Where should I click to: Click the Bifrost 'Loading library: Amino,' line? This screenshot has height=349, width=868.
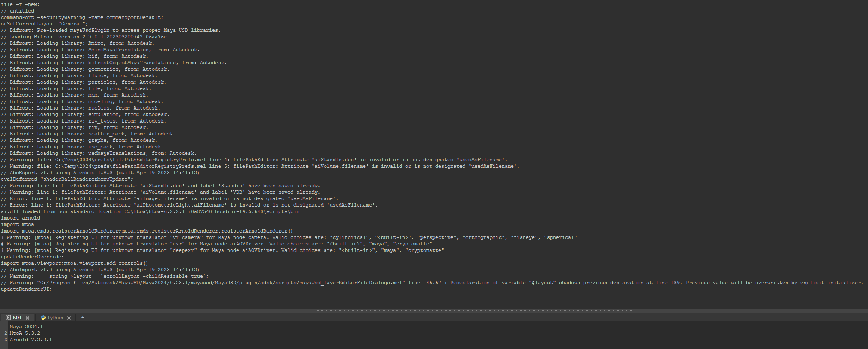[78, 44]
